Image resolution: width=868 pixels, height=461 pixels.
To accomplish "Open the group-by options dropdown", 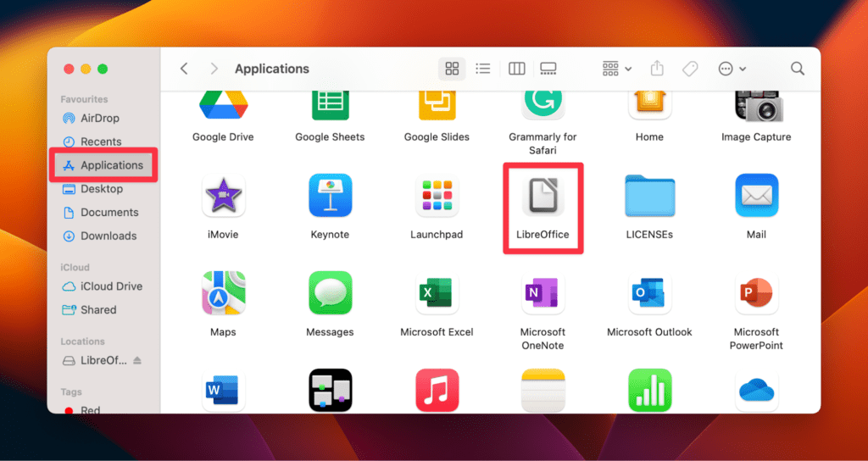I will click(617, 69).
